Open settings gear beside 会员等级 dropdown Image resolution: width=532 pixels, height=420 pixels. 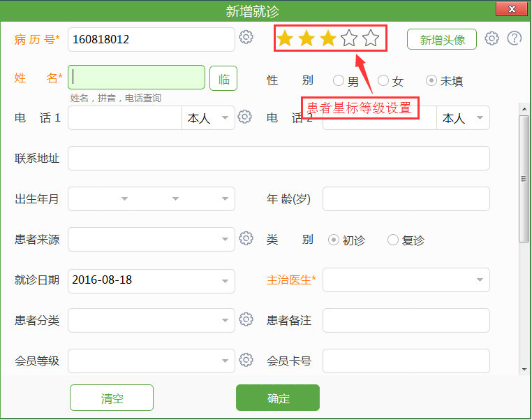pyautogui.click(x=246, y=360)
